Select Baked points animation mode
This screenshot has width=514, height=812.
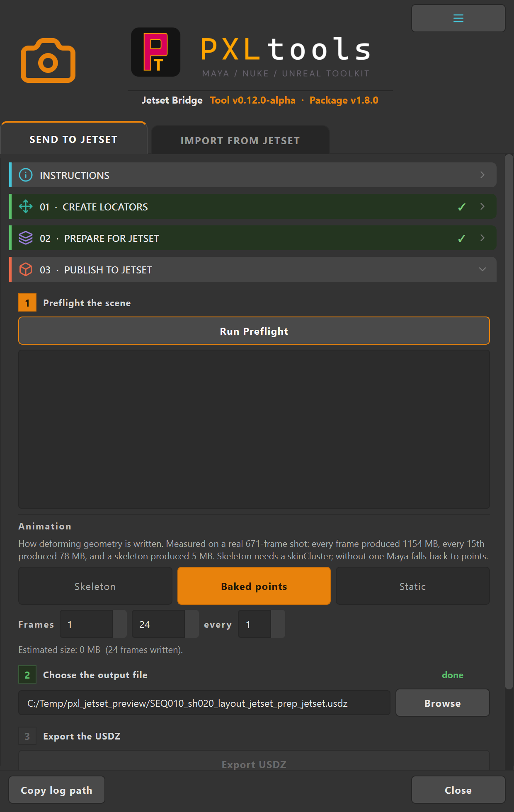254,586
